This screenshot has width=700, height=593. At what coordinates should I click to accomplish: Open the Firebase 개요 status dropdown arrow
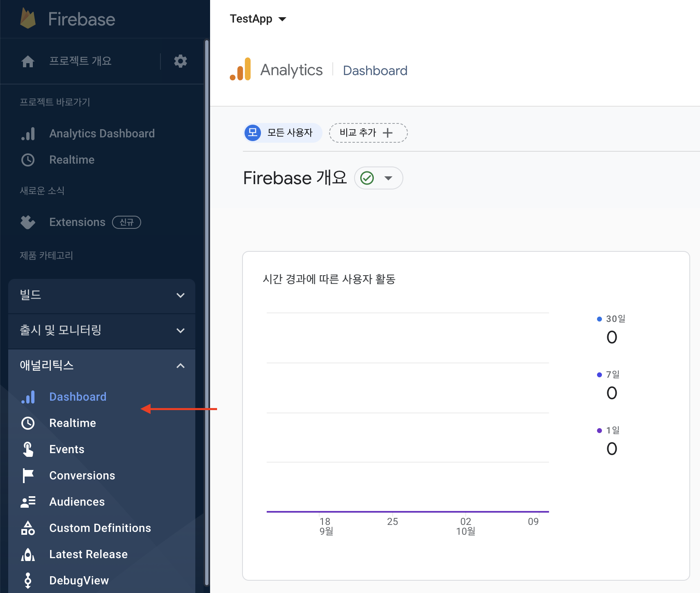point(389,178)
